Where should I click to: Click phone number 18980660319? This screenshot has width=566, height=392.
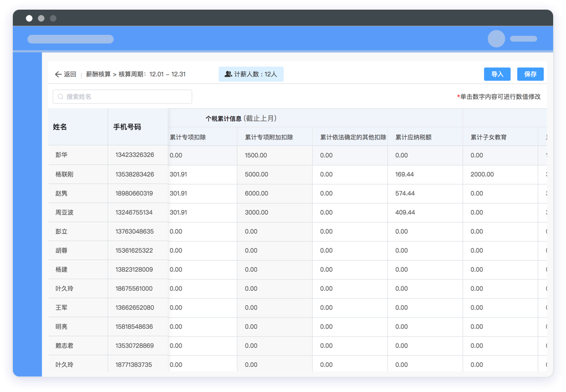(134, 193)
